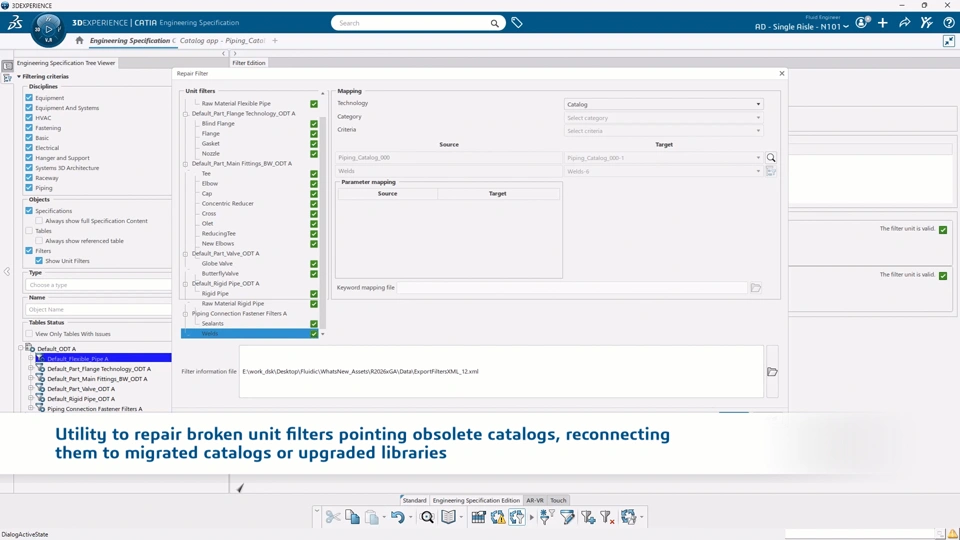
Task: Toggle the Globe Valve unit filter checkbox
Action: click(x=314, y=264)
